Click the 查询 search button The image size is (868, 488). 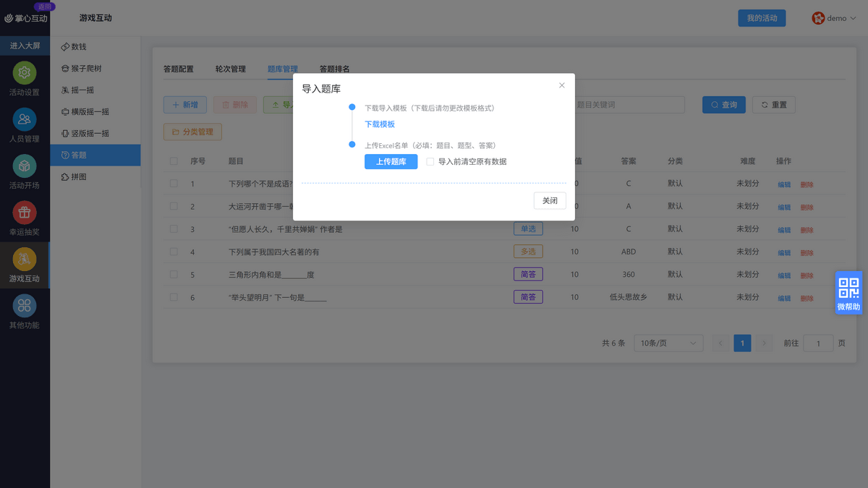(724, 105)
